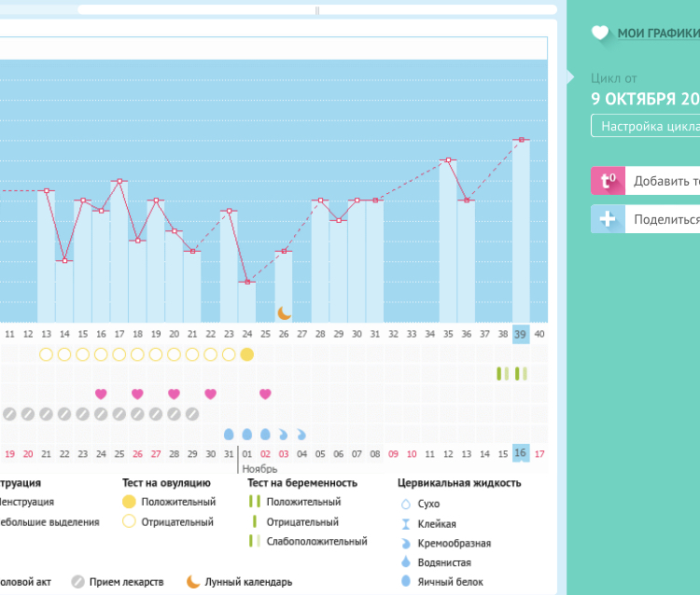
Task: Click the Поделиться share button label
Action: pos(666,219)
